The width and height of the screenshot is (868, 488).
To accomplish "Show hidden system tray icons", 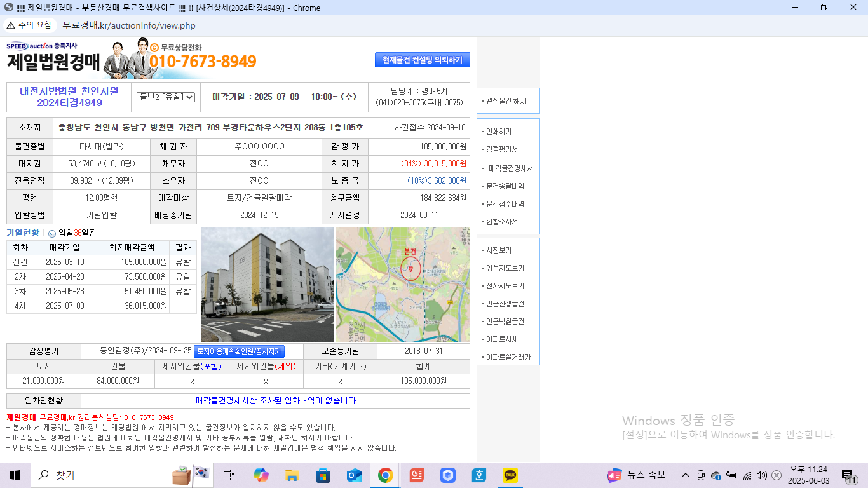I will [x=686, y=475].
